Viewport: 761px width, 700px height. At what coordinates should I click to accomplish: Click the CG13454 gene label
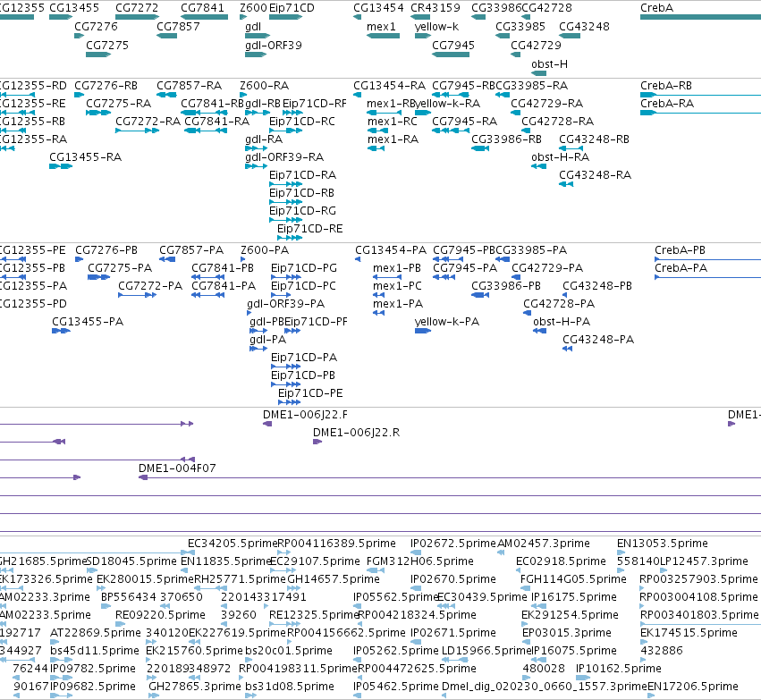[378, 8]
